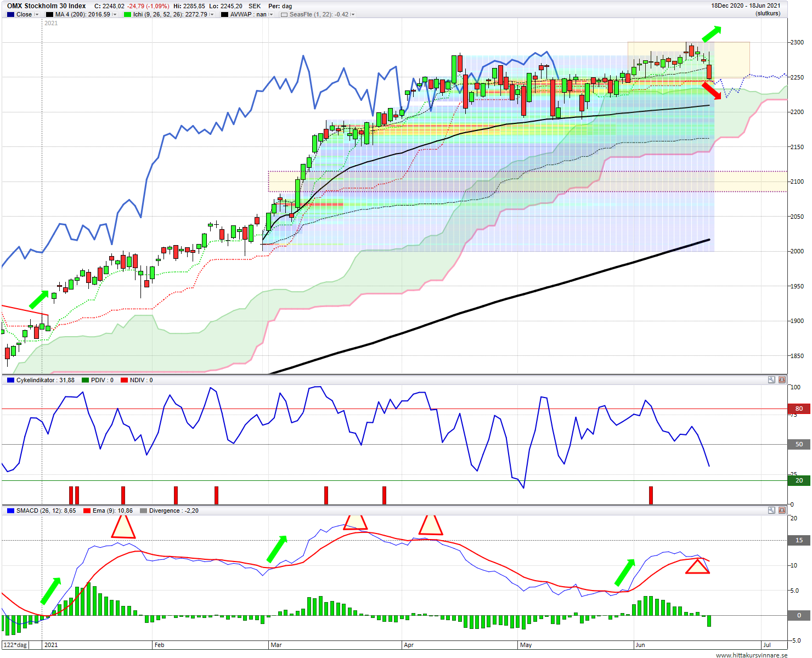Click blue Cykelindikator legend swatch

(x=10, y=380)
